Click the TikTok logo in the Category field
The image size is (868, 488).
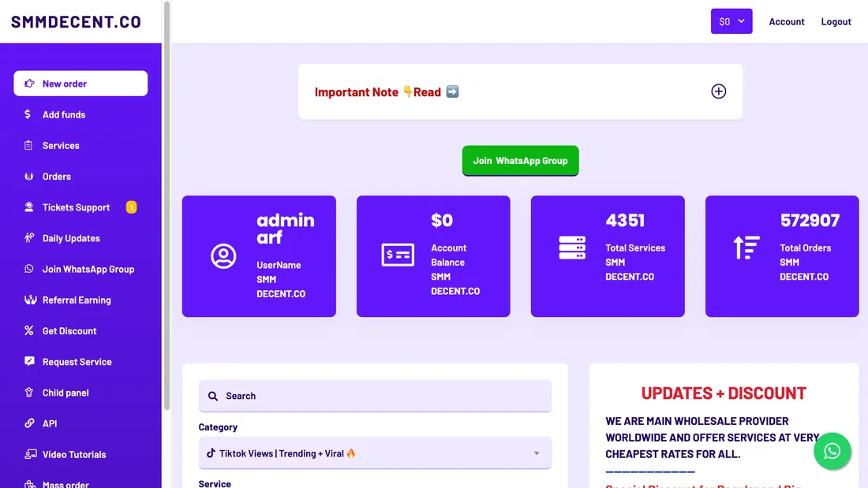211,453
